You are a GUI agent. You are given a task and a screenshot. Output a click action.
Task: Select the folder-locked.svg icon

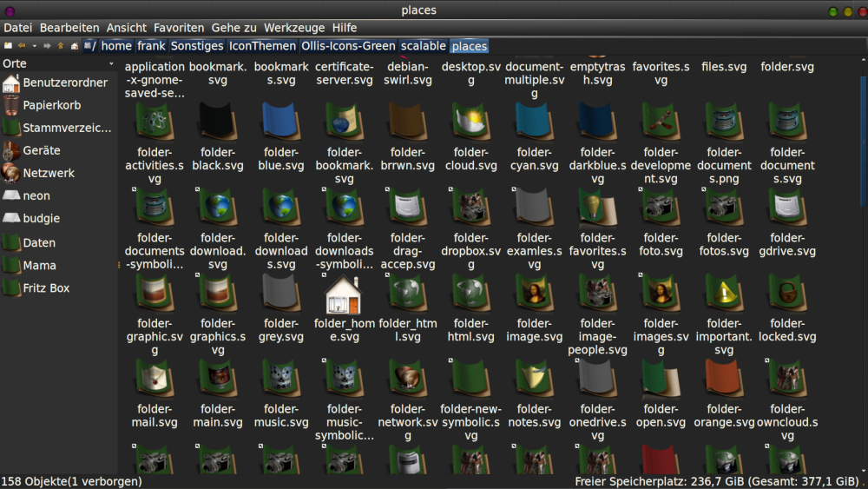[787, 294]
